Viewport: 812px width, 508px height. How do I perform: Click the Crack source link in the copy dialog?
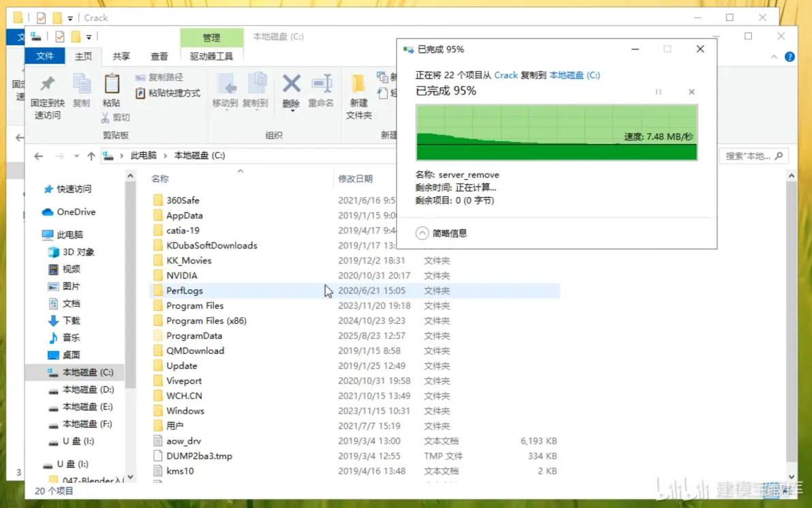[506, 75]
